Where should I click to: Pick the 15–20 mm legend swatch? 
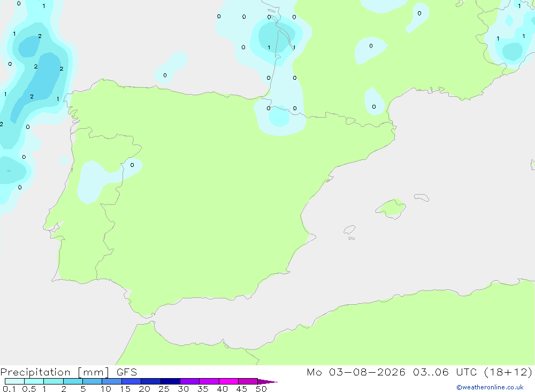(132, 381)
